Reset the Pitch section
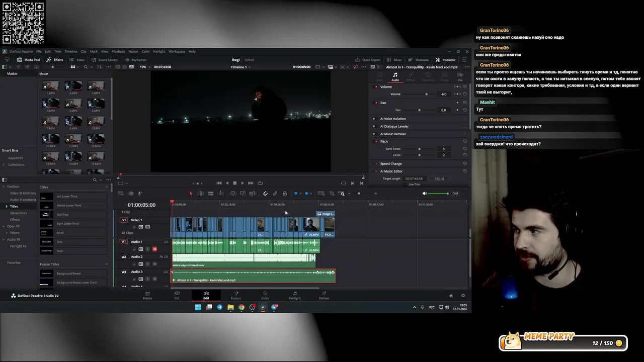This screenshot has width=644, height=362. point(464,141)
